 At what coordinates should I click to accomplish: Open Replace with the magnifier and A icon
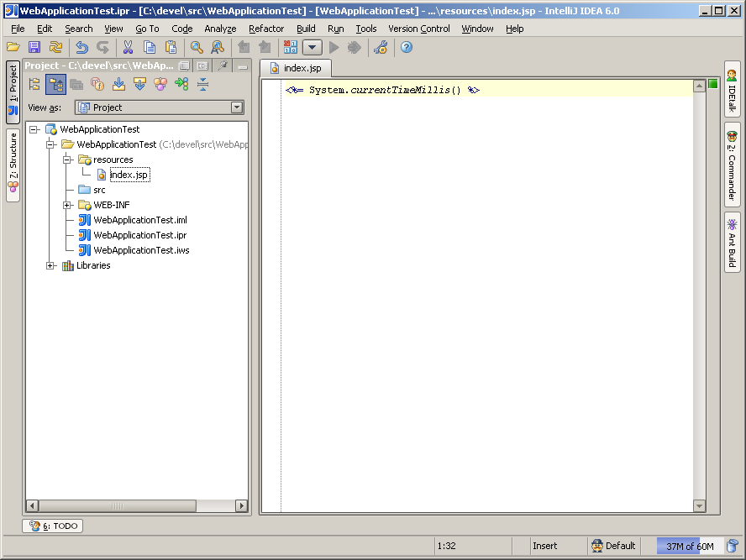tap(218, 47)
